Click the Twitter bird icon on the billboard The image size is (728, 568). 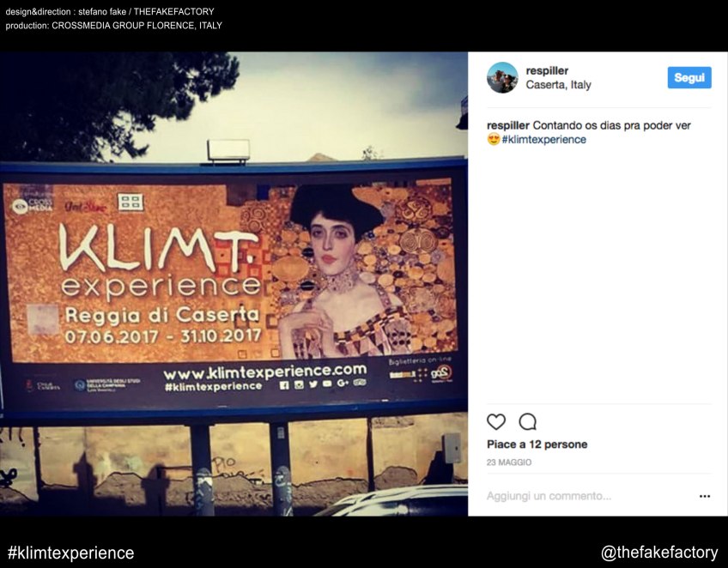tap(313, 384)
